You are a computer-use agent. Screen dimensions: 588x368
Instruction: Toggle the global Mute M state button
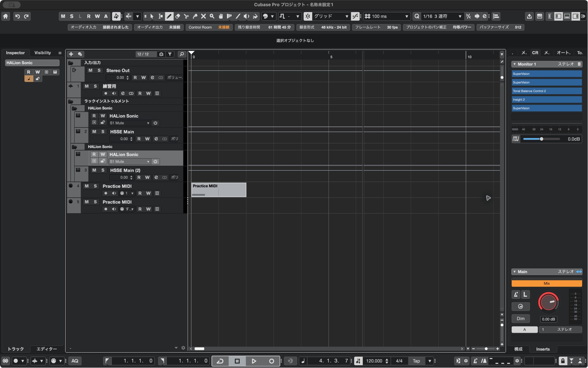(x=63, y=16)
